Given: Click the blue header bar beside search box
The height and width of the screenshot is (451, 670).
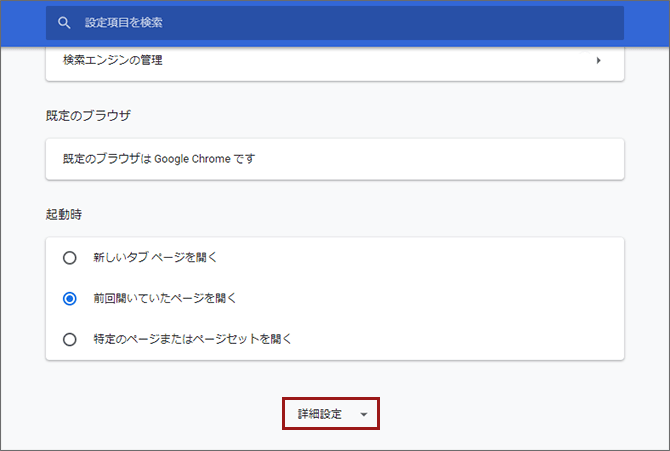Looking at the screenshot, I should (x=646, y=22).
